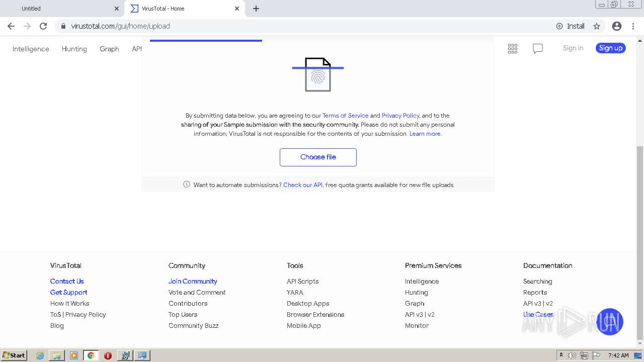The height and width of the screenshot is (362, 644).
Task: Open Monitor under Premium Services
Action: click(x=417, y=326)
